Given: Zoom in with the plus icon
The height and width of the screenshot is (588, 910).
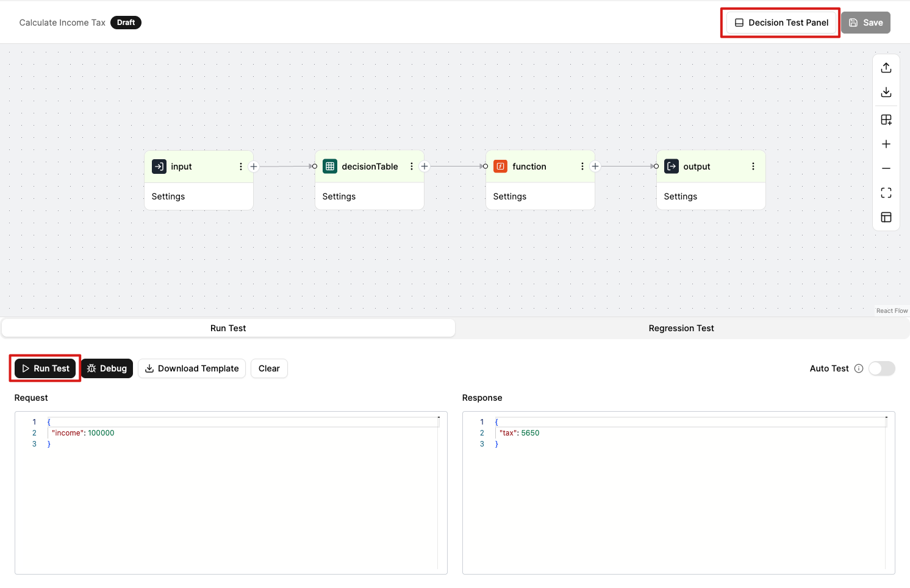Looking at the screenshot, I should (886, 144).
